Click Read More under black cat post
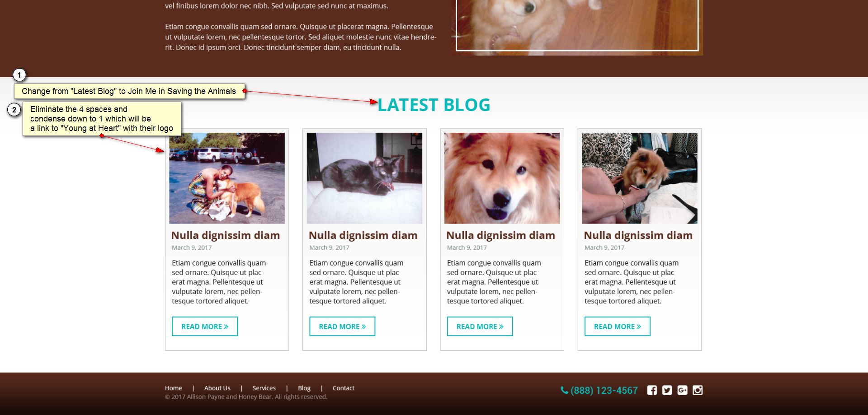The height and width of the screenshot is (415, 868). click(x=342, y=326)
